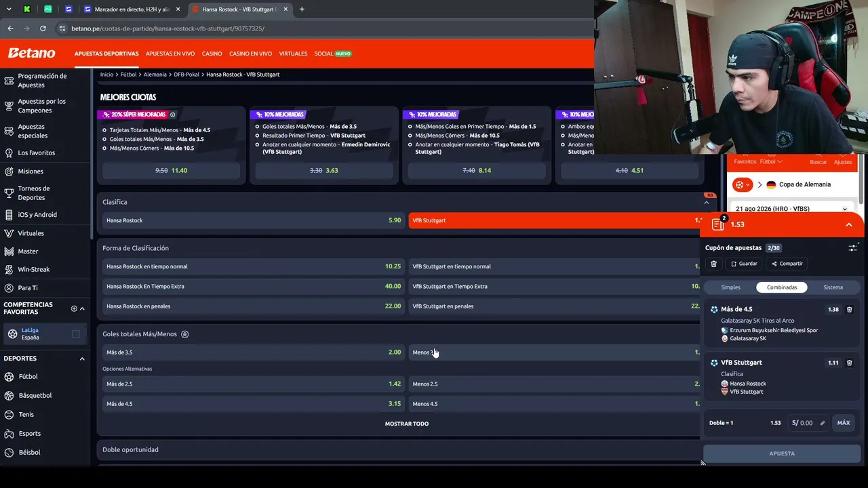Select Más de 3.5 goals at 2.00
This screenshot has height=488, width=868.
pyautogui.click(x=253, y=352)
